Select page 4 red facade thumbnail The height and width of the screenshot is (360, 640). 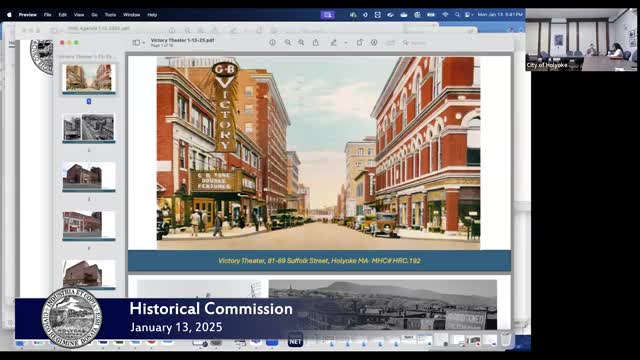click(89, 225)
